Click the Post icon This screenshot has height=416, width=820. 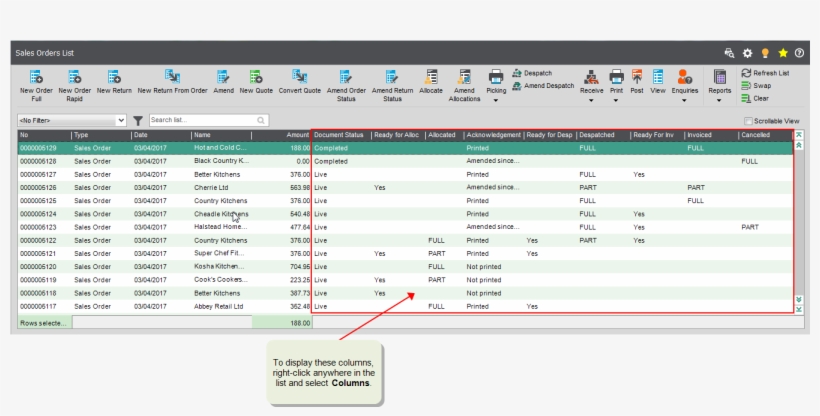coord(636,77)
